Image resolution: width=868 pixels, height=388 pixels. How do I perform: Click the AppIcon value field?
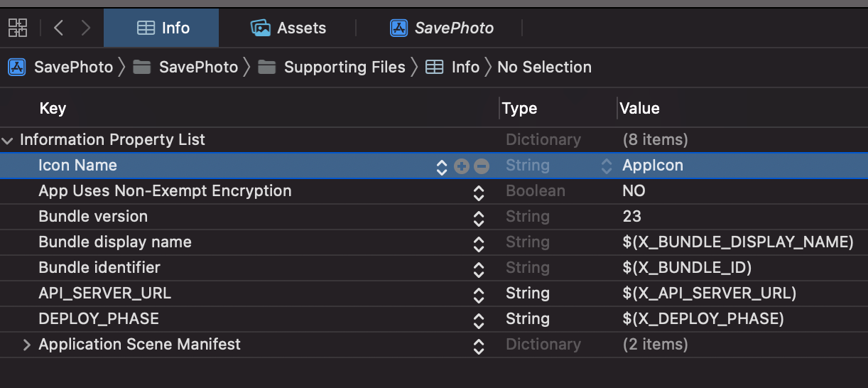pos(653,166)
